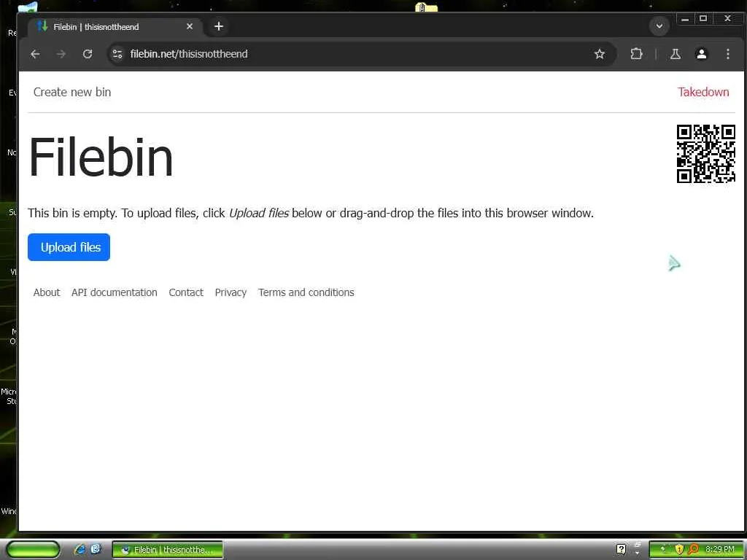The width and height of the screenshot is (747, 560).
Task: Maximize the Chrome window
Action: [703, 19]
